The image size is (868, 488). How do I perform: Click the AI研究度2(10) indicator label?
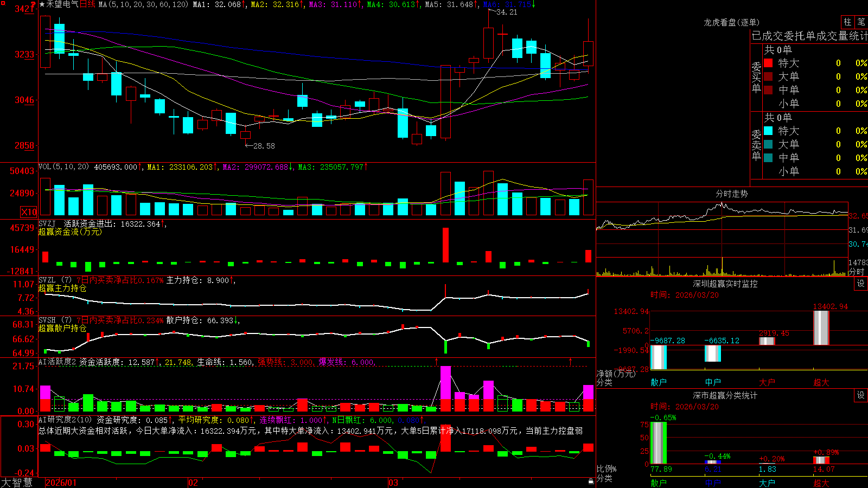[x=66, y=420]
